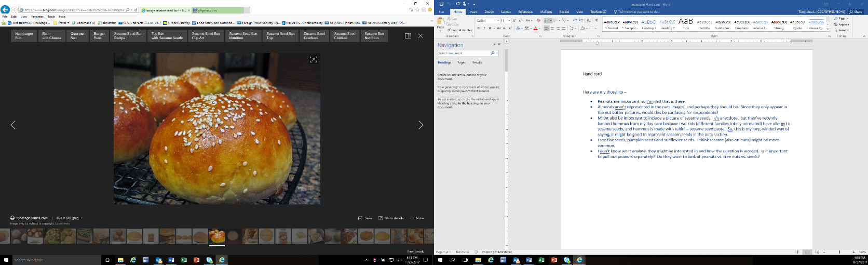Open the browser Favorites star icon
Viewport: 868px width, 265px height.
(417, 10)
